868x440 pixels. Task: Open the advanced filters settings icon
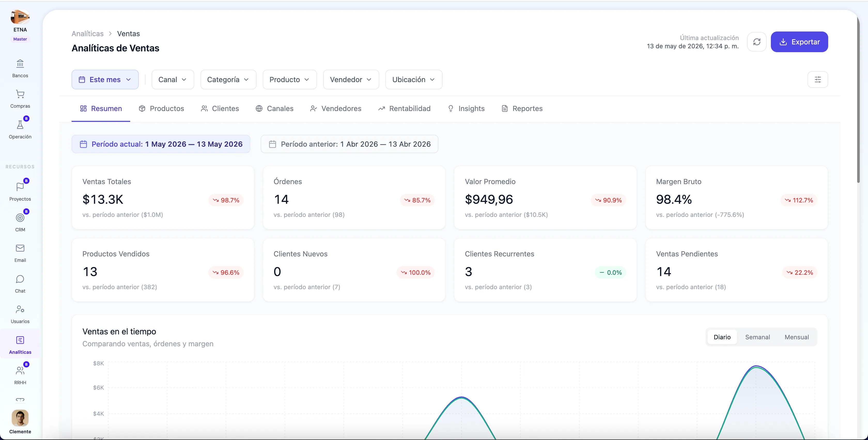pyautogui.click(x=818, y=80)
